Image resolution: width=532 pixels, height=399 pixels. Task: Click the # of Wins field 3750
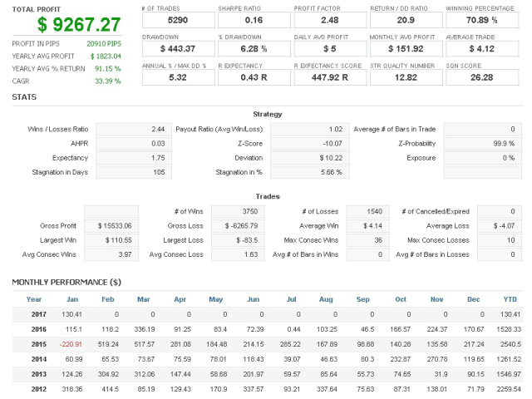click(238, 212)
